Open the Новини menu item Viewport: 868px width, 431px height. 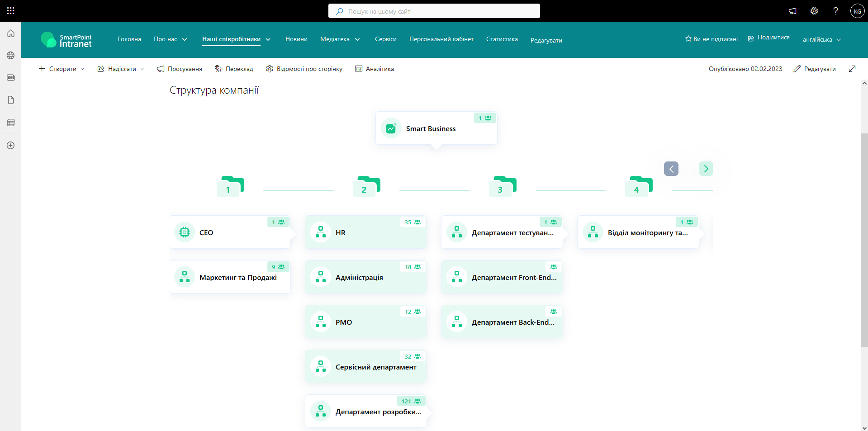[296, 39]
